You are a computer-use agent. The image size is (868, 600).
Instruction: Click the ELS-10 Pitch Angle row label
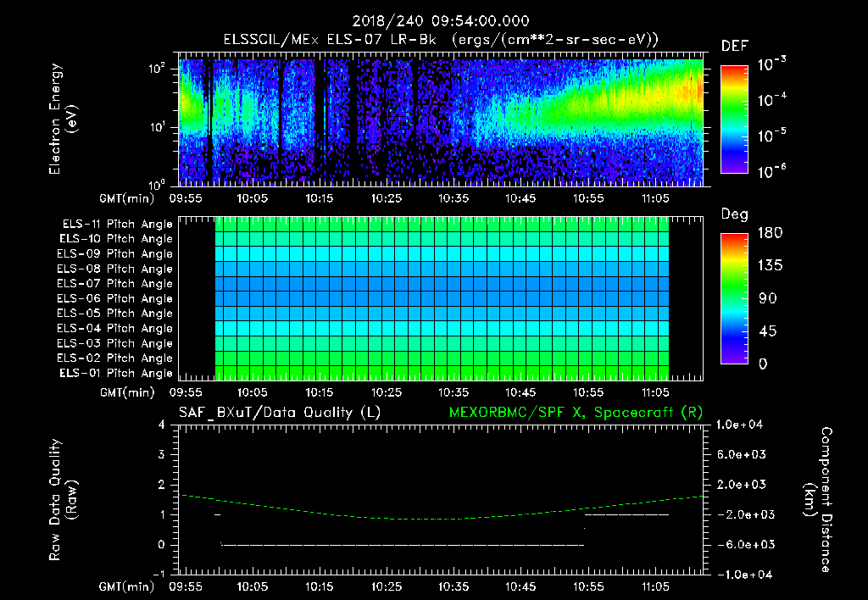[x=116, y=239]
